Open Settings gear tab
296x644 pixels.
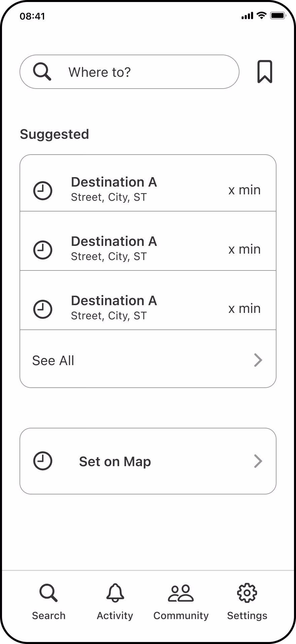coord(247,593)
